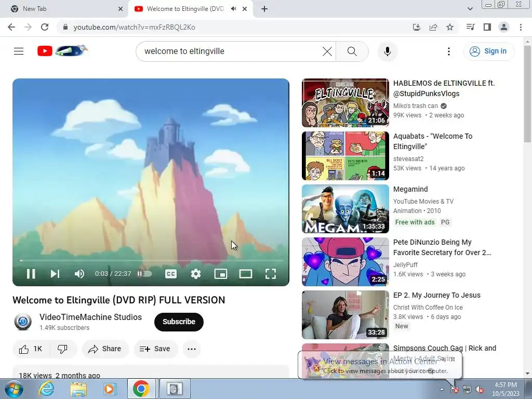This screenshot has width=532, height=399.
Task: Open Windows Explorer folder in the taskbar
Action: [78, 389]
